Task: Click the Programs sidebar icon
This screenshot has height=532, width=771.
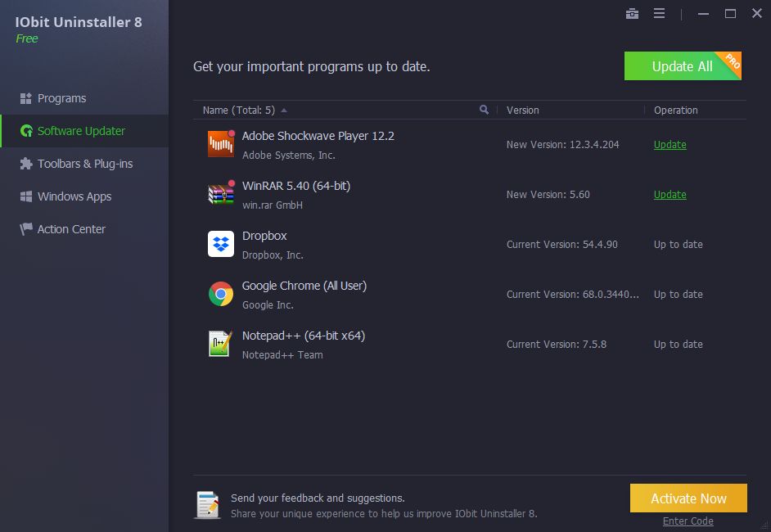Action: (25, 98)
